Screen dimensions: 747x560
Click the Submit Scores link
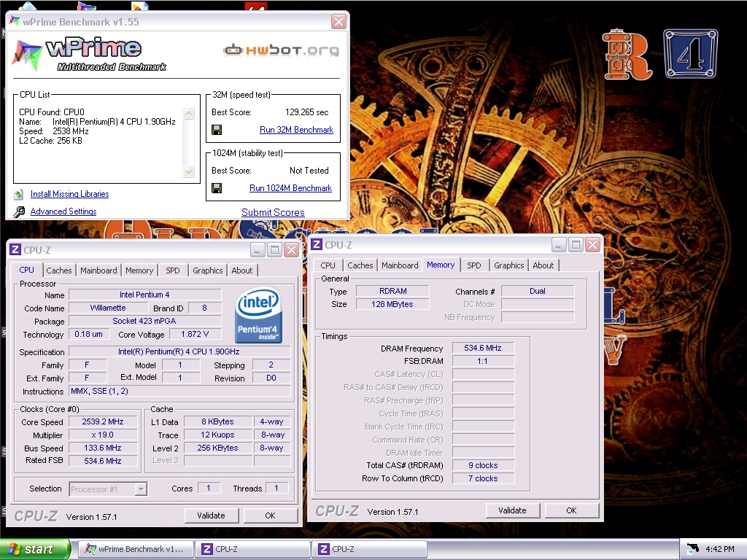click(273, 212)
